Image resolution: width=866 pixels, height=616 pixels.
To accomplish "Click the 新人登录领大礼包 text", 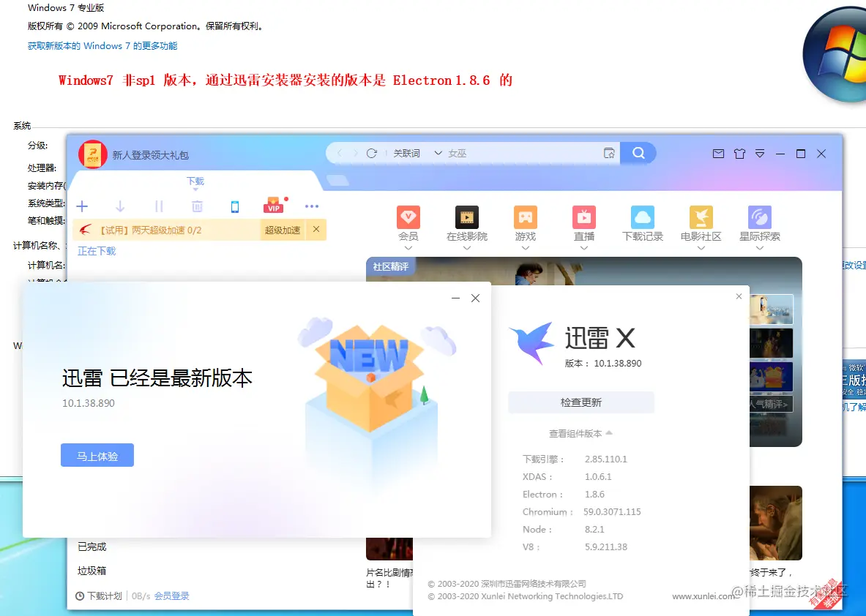I will pos(151,155).
